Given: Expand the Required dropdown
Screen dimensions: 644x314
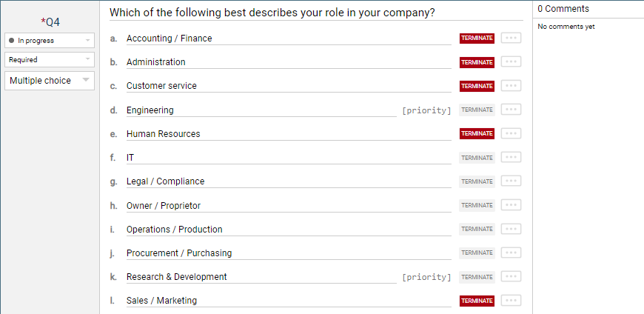Looking at the screenshot, I should click(x=50, y=59).
